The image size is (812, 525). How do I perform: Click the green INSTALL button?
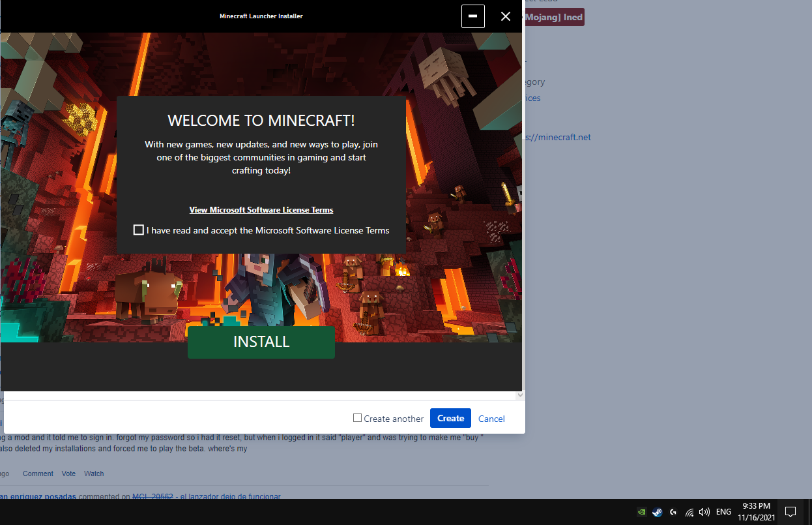pos(261,342)
